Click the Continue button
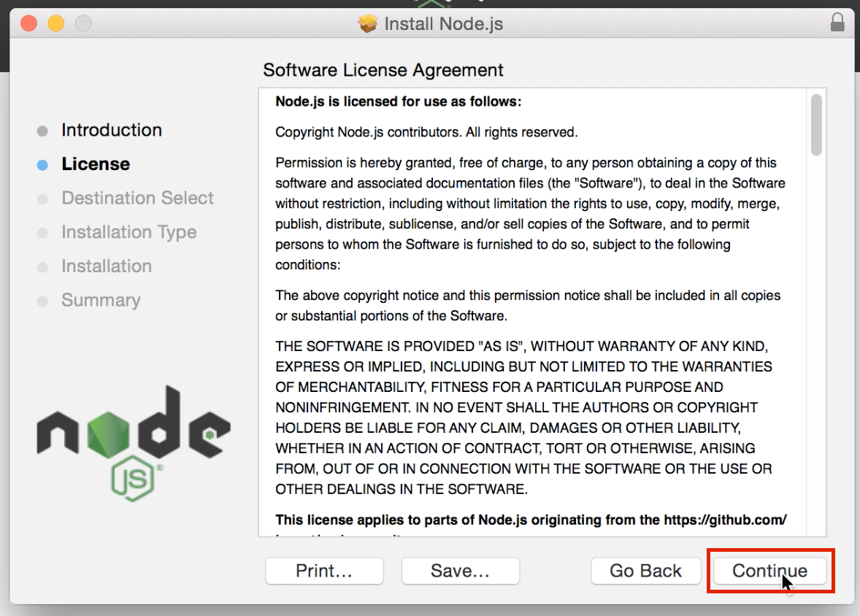This screenshot has width=860, height=616. click(769, 571)
